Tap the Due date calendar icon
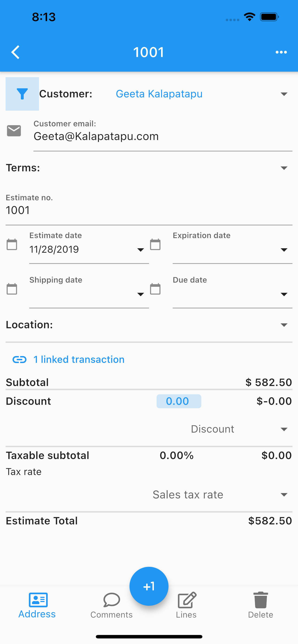The width and height of the screenshot is (298, 644). click(155, 289)
